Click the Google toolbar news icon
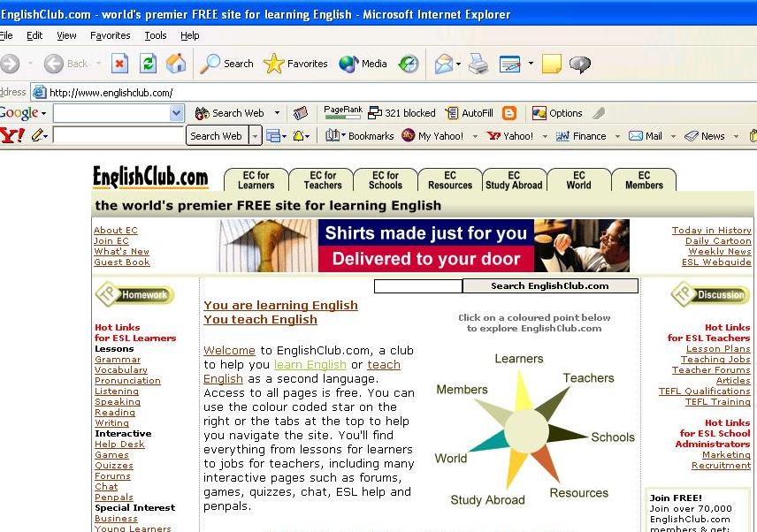 (x=301, y=113)
